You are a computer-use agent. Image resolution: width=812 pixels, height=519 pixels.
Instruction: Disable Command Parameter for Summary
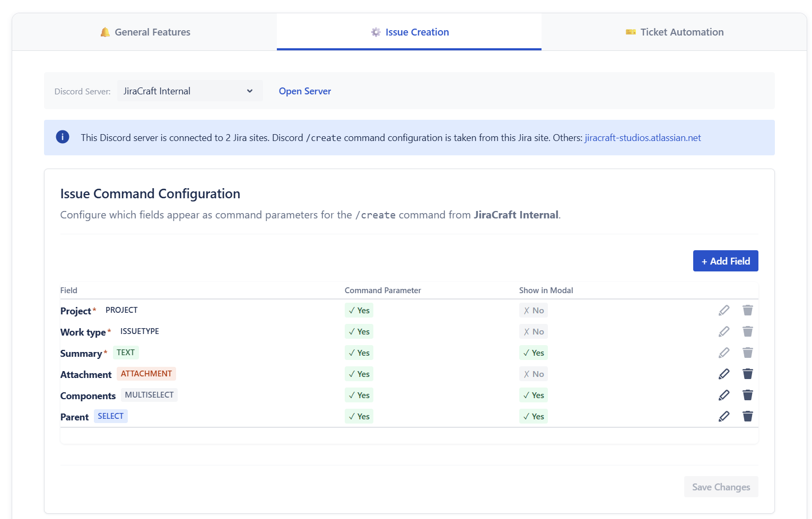click(359, 353)
